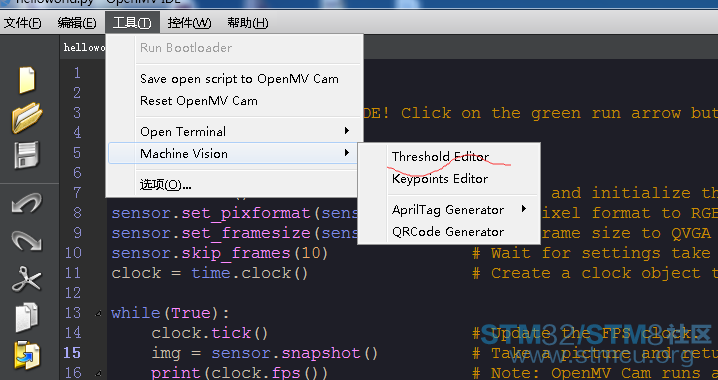
Task: Open the 编辑(E) menu
Action: pyautogui.click(x=77, y=22)
